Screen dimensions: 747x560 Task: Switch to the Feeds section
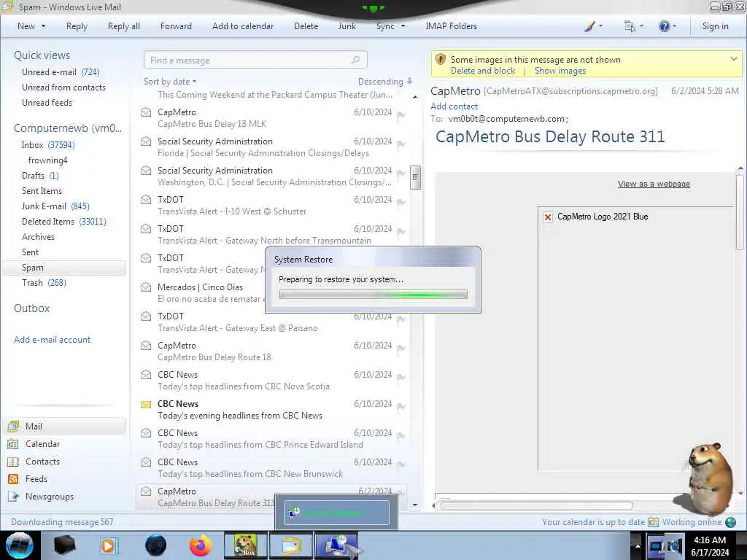pyautogui.click(x=36, y=478)
